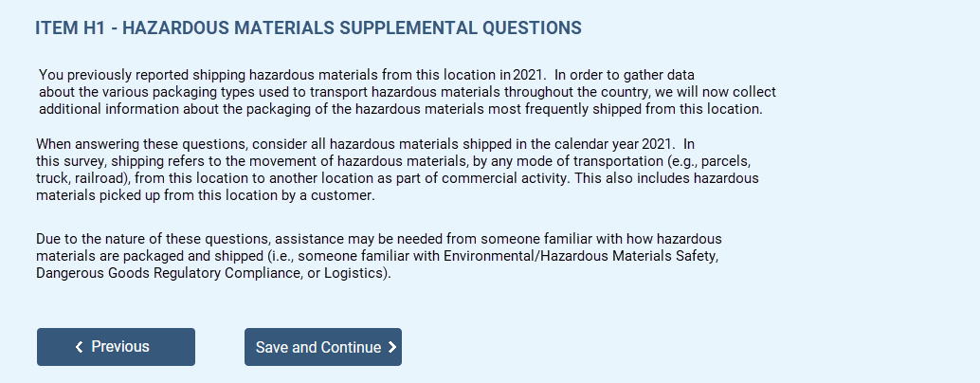Click the paragraph starting "When answering these questions"
Image resolution: width=980 pixels, height=383 pixels.
point(396,171)
